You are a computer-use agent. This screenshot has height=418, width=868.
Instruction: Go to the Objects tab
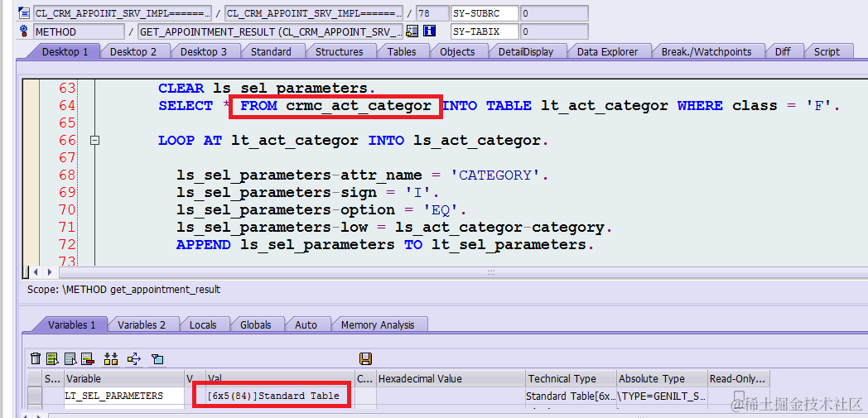pos(457,52)
